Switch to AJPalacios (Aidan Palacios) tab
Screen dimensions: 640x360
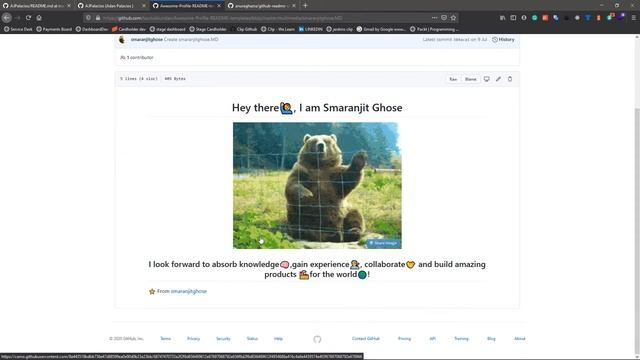coord(111,6)
